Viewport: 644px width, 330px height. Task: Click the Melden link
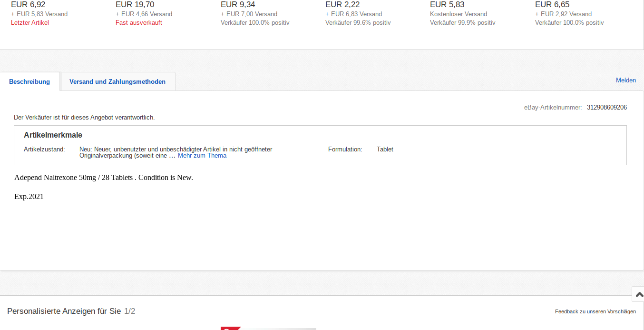[x=625, y=80]
